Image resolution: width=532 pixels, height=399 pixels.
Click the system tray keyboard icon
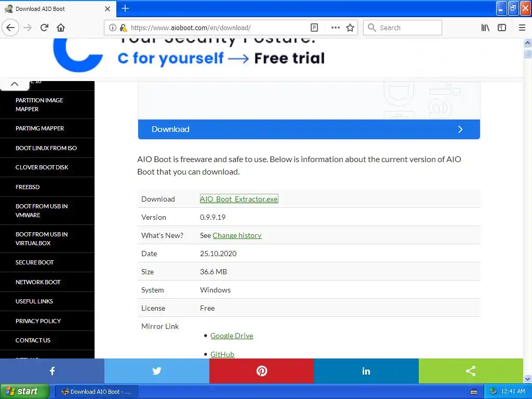point(474,392)
